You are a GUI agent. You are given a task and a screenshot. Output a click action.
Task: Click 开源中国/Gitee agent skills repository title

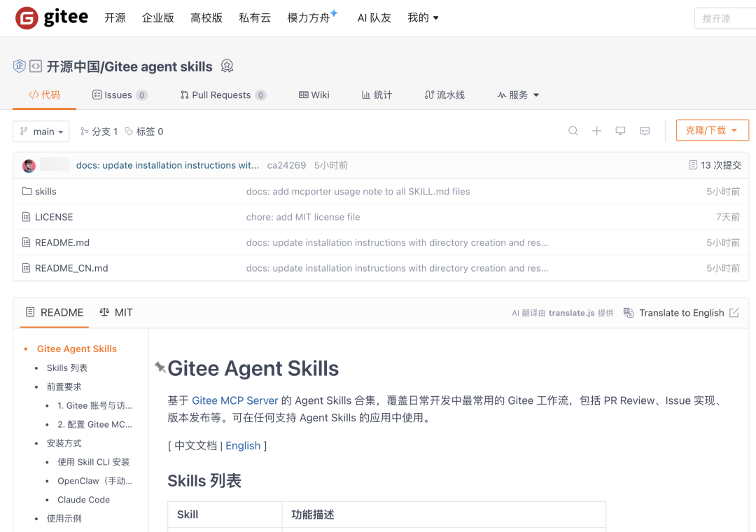(x=129, y=66)
